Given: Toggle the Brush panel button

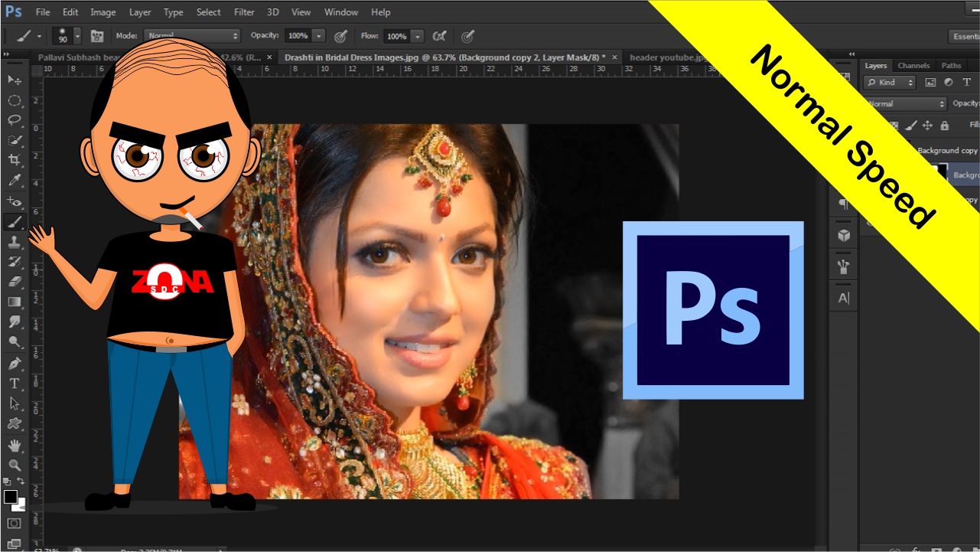Looking at the screenshot, I should [x=97, y=36].
